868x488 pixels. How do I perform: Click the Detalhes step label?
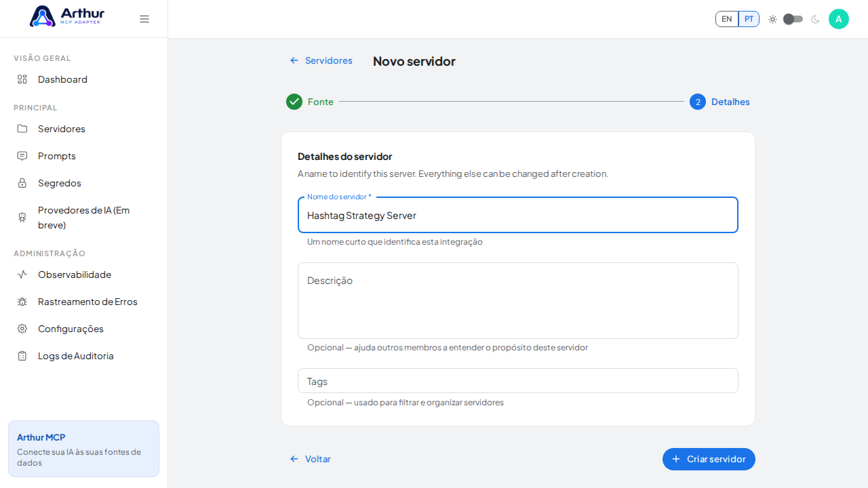730,102
